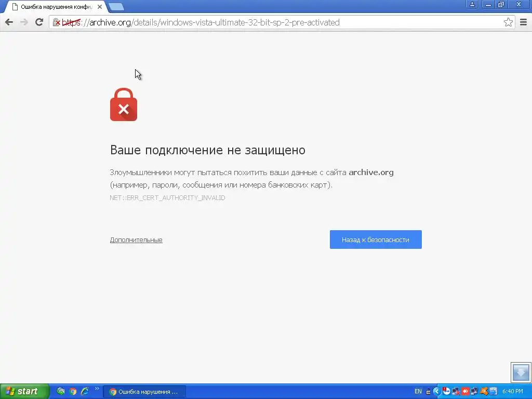Open the EN language bar indicator
Viewport: 532px width, 399px height.
418,392
